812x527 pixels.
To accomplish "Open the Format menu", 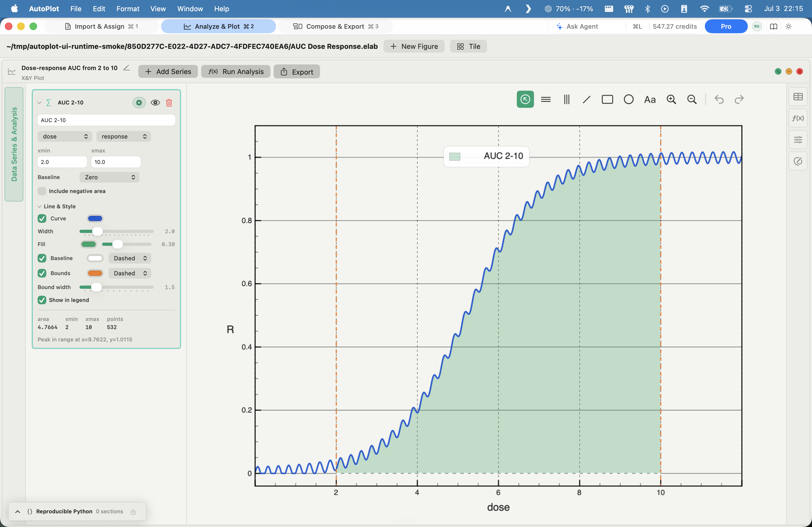I will (128, 9).
